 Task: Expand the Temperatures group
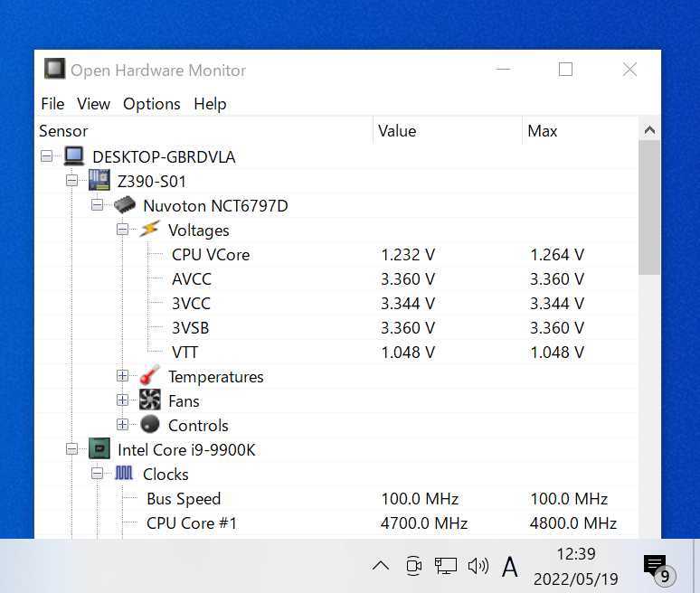pos(122,376)
